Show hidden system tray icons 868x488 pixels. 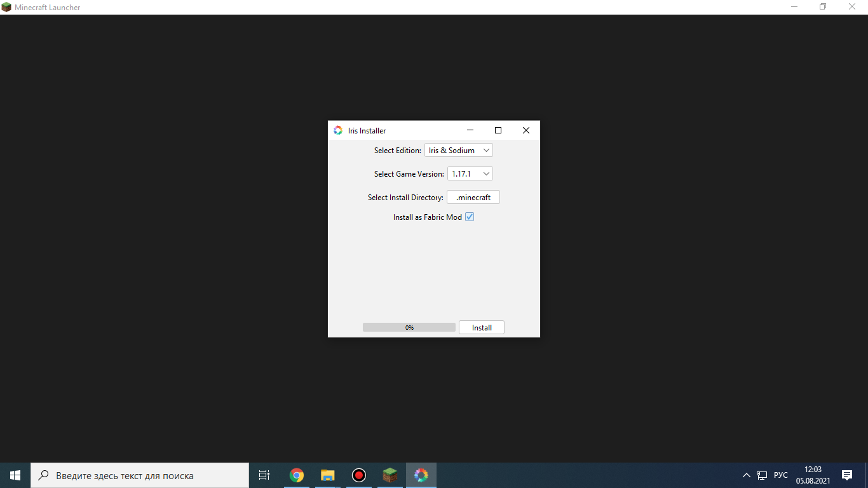coord(747,475)
